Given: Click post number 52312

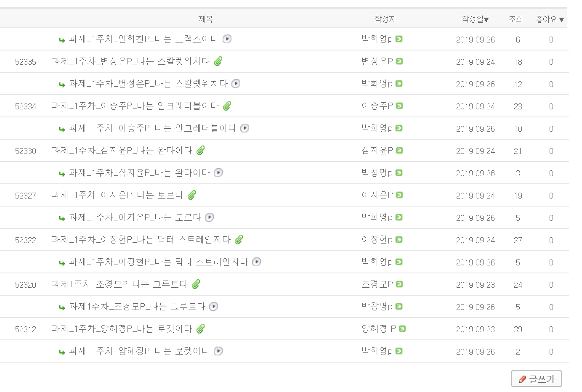Looking at the screenshot, I should coord(26,330).
